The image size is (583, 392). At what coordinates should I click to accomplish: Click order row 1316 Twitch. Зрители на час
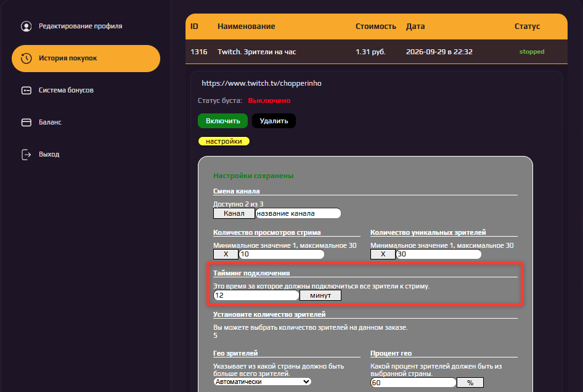click(377, 52)
